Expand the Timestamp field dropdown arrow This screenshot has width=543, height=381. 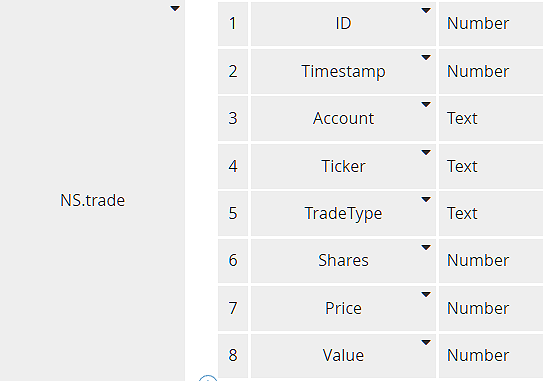426,57
